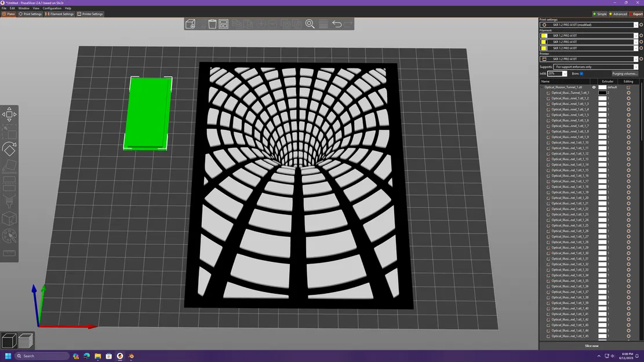644x362 pixels.
Task: Enable the Brim checkbox
Action: pyautogui.click(x=581, y=73)
